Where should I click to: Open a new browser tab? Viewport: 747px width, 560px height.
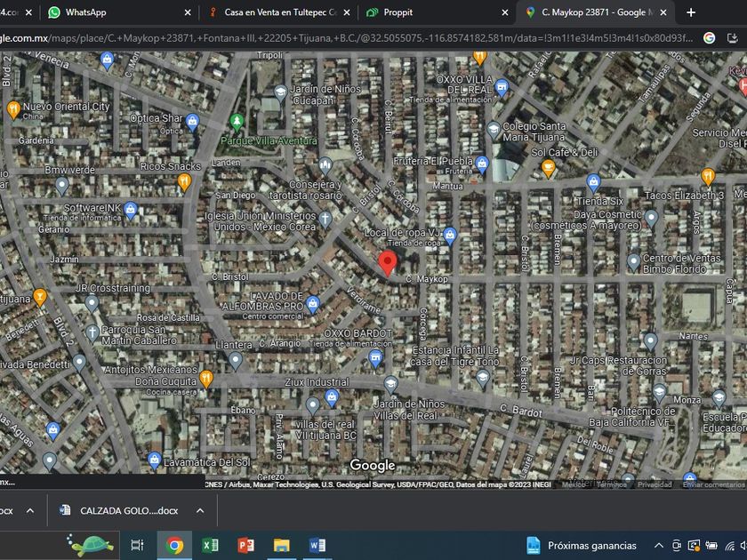click(x=691, y=12)
